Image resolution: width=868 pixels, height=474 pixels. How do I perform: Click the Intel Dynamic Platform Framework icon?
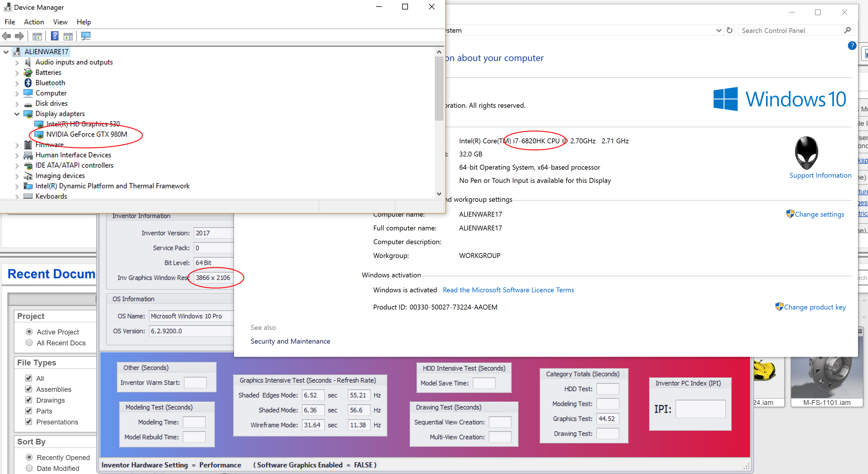28,186
